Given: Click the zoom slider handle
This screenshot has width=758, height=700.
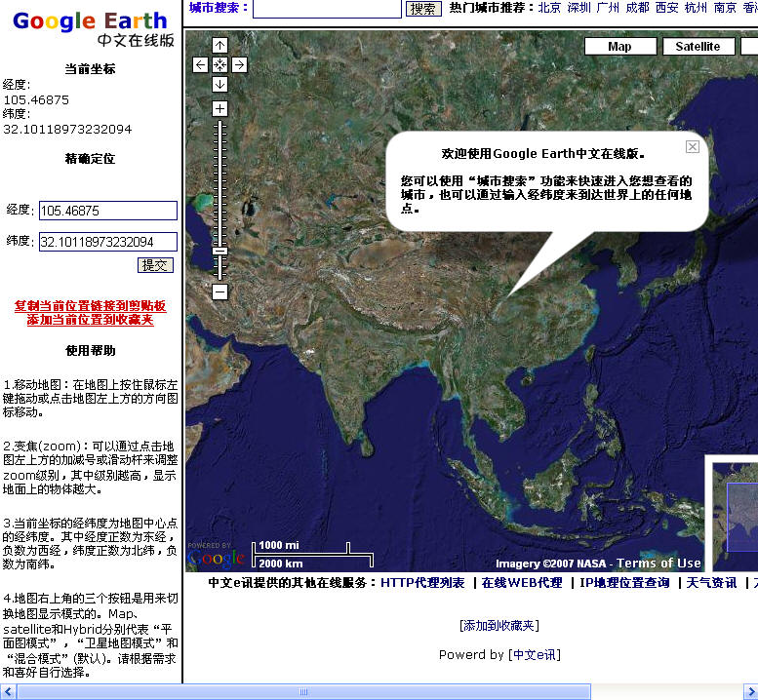Looking at the screenshot, I should pos(219,251).
